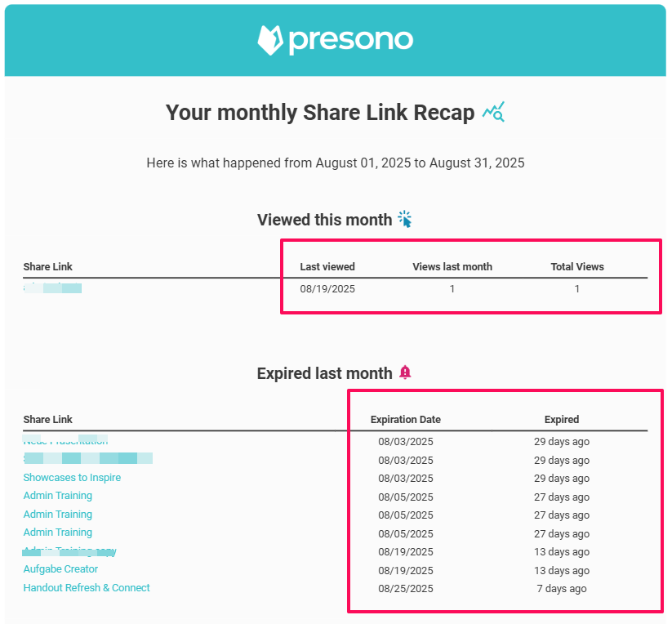Click the Last viewed column header
This screenshot has width=672, height=624.
coord(327,267)
